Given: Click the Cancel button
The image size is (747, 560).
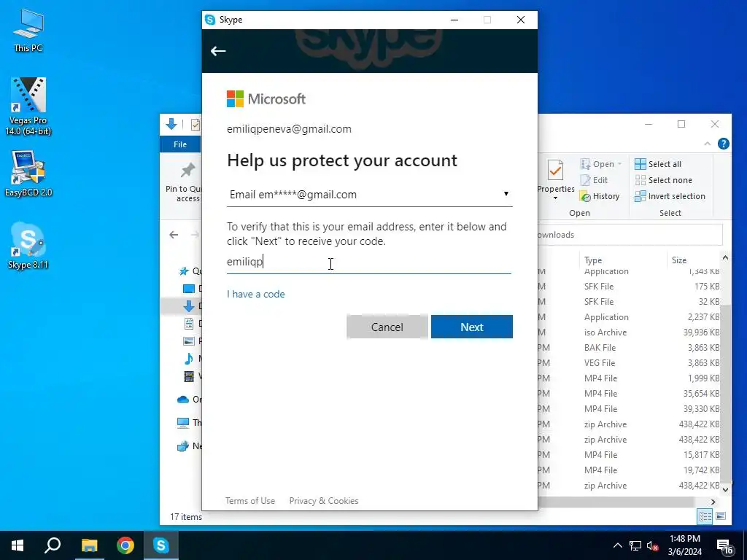Looking at the screenshot, I should [387, 327].
